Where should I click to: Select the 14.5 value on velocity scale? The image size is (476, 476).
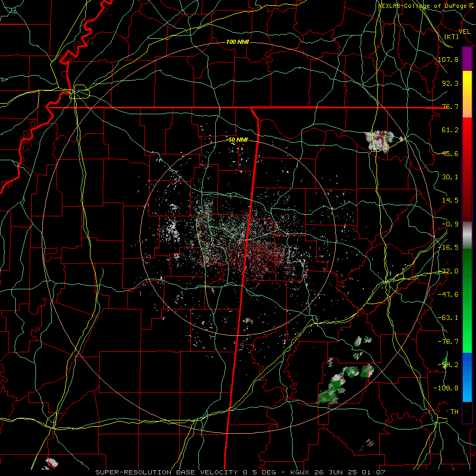pos(450,200)
